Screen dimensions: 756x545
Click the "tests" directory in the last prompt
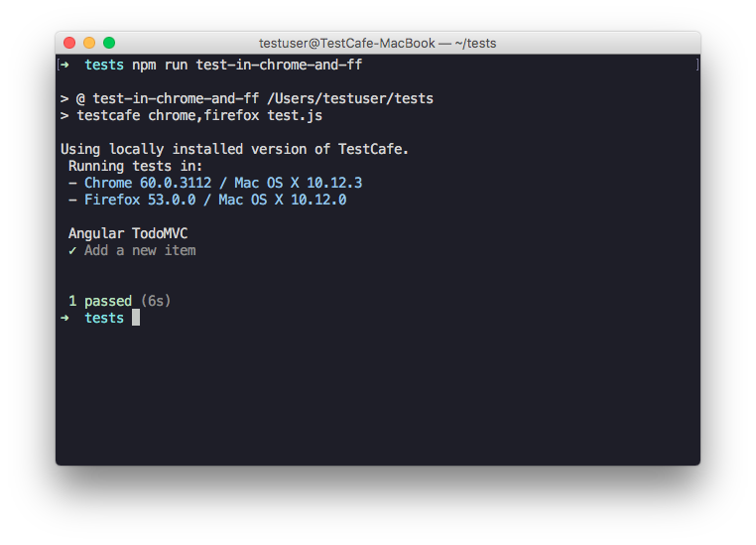[x=104, y=318]
